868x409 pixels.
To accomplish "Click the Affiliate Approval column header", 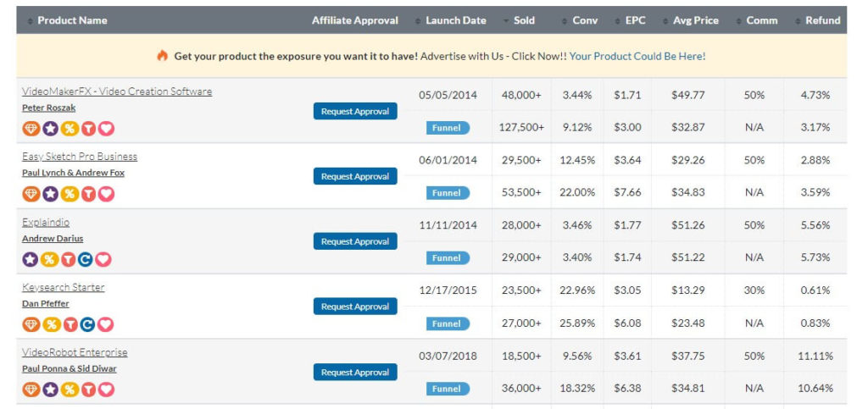I will coord(355,20).
